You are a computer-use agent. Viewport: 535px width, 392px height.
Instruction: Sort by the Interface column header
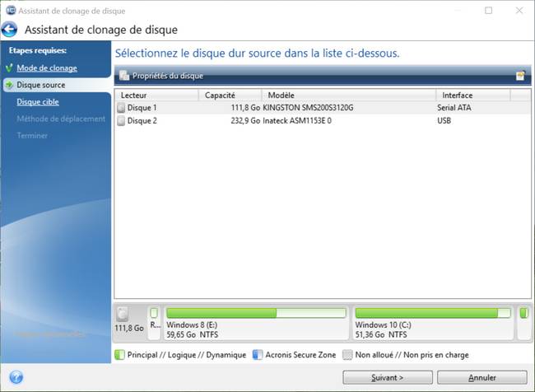[473, 96]
